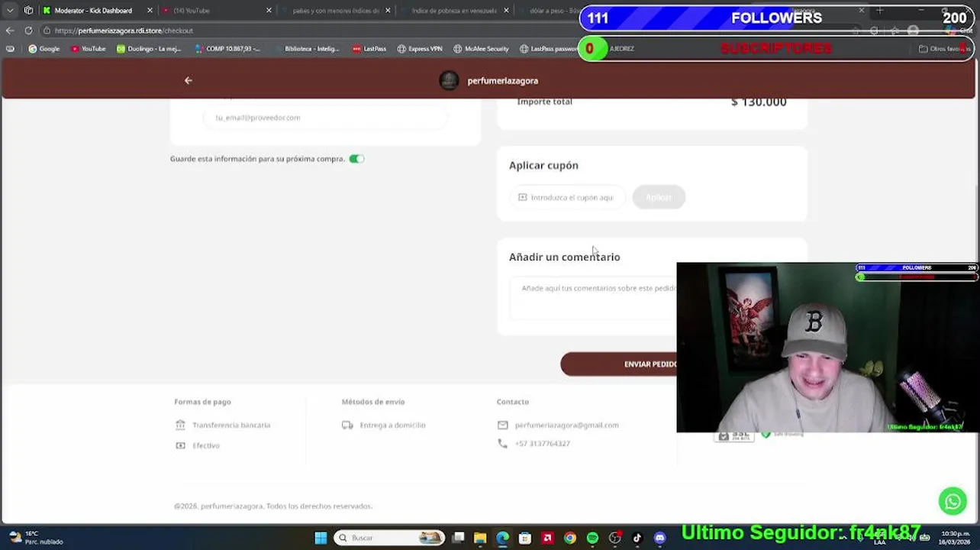This screenshot has width=980, height=550.
Task: Open the OBS Studio taskbar icon
Action: [x=615, y=538]
